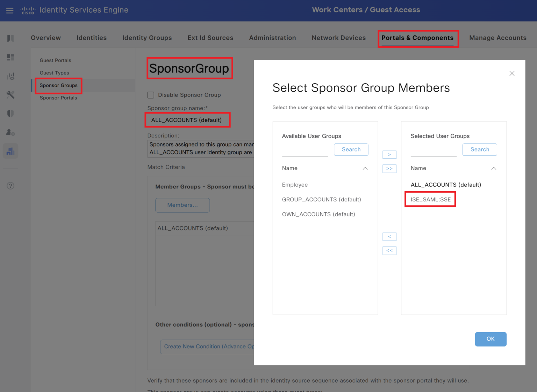Open the hamburger navigation menu
Screen dimensions: 537x392
9,10
